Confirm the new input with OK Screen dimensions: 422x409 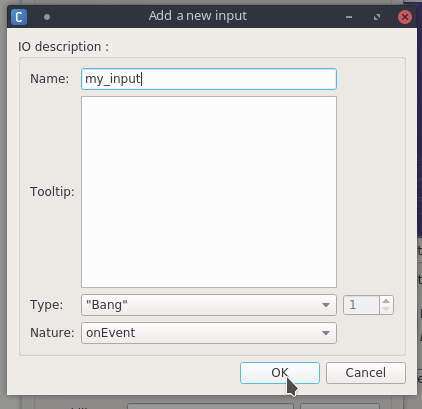pyautogui.click(x=280, y=373)
